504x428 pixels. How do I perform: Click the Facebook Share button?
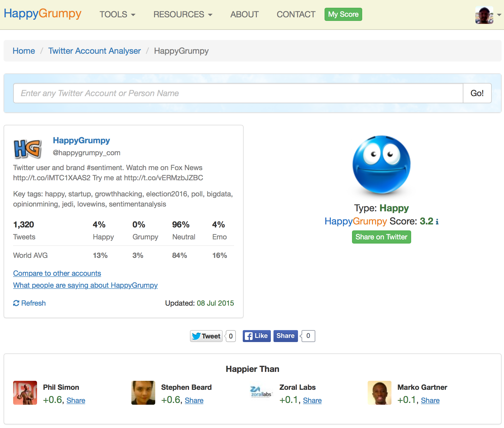[285, 336]
